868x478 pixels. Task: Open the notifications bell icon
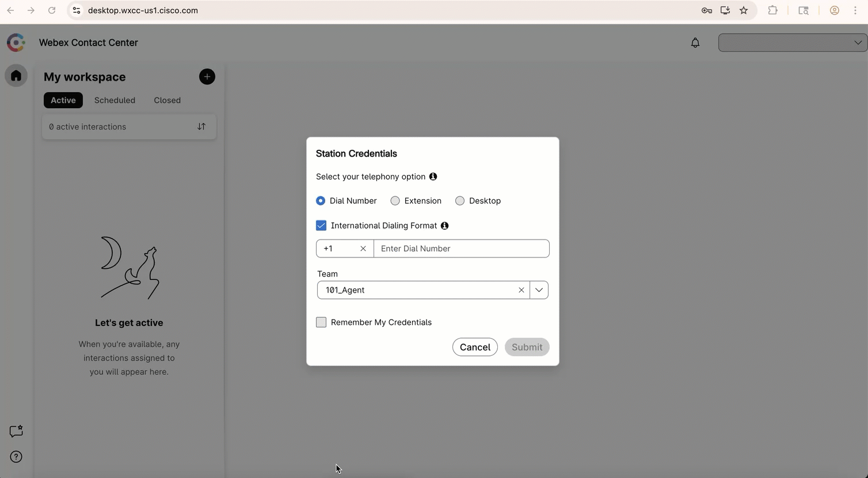(695, 43)
